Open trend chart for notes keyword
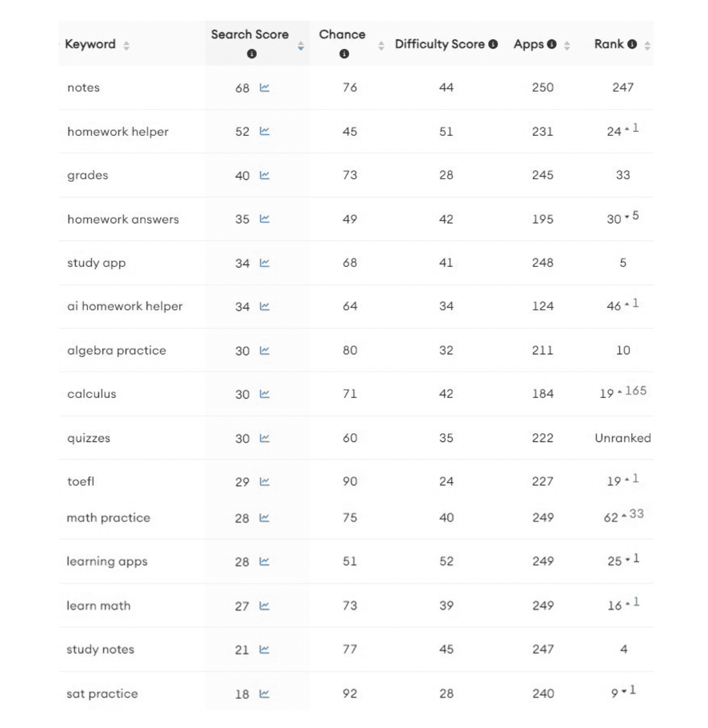This screenshot has height=728, width=708. (265, 88)
